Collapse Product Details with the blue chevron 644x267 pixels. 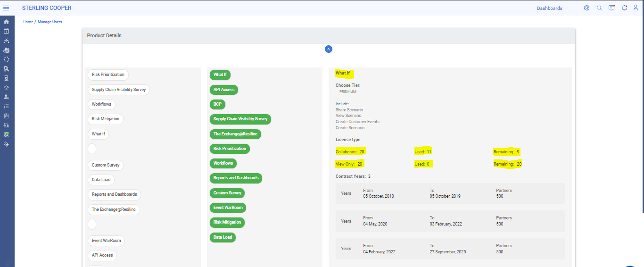(x=329, y=49)
